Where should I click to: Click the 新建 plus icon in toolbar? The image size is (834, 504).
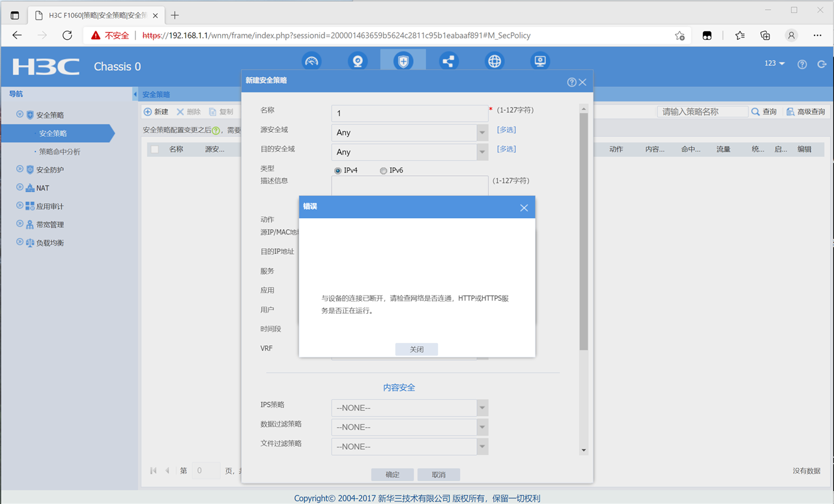[x=148, y=112]
